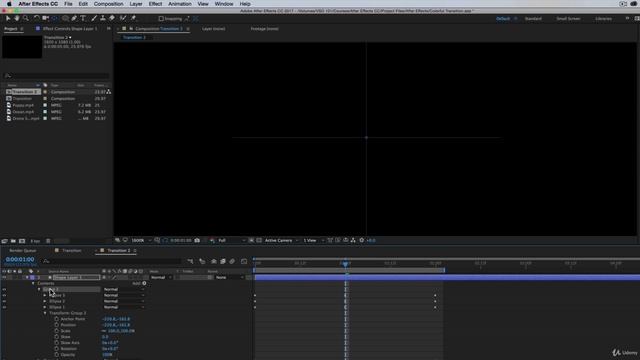
Task: Select the Puppet Pin tool
Action: (x=133, y=18)
